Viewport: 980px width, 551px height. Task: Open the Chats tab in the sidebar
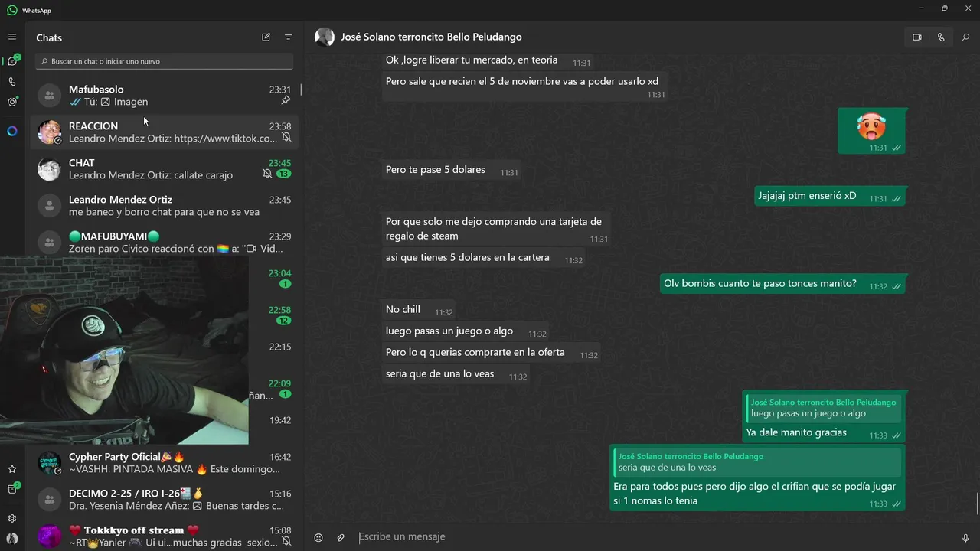click(12, 61)
